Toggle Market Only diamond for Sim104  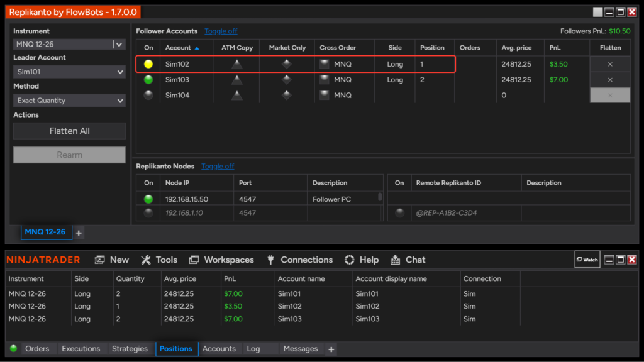287,96
